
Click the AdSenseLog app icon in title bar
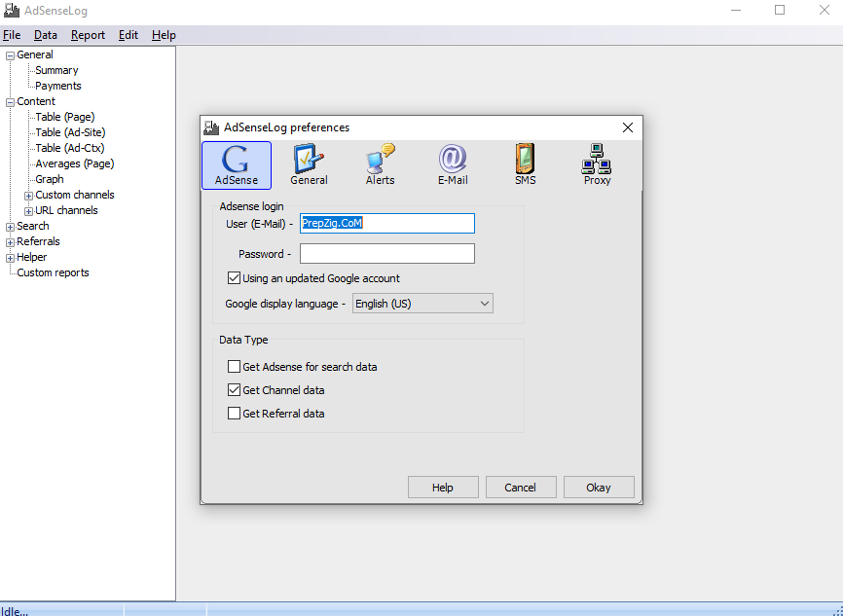(12, 10)
